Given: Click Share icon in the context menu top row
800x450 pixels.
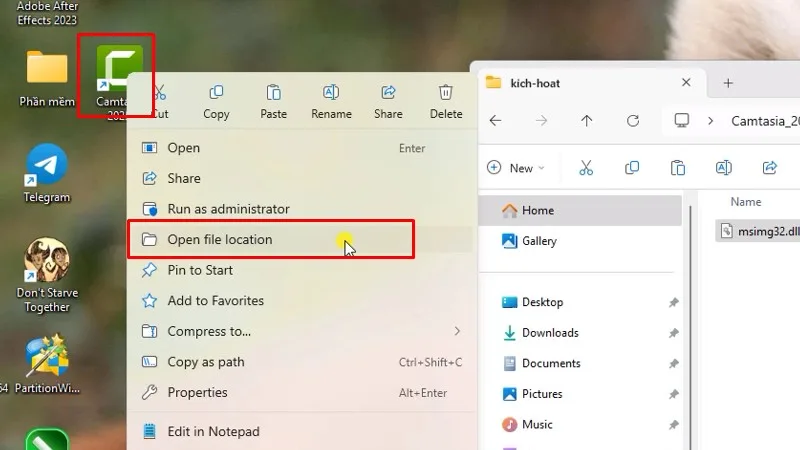Looking at the screenshot, I should [388, 102].
